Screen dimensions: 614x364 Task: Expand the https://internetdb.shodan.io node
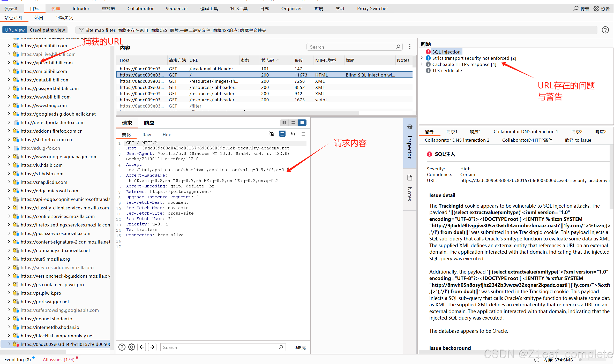pos(9,327)
